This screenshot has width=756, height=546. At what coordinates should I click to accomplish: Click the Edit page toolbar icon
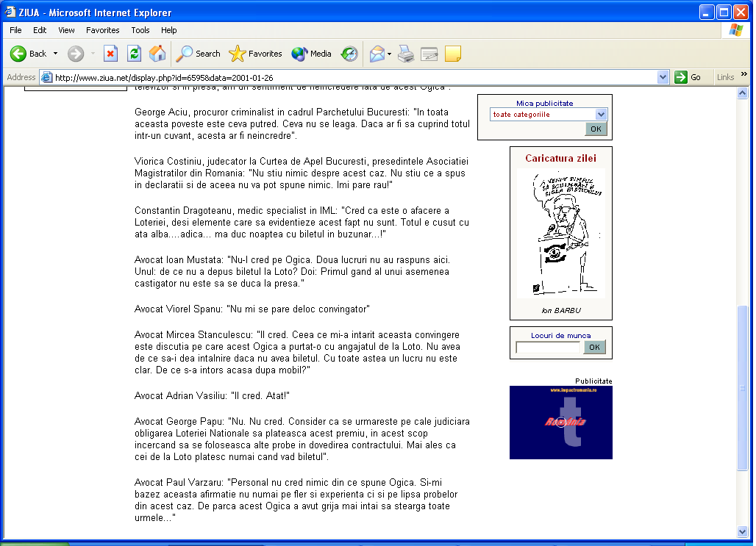(429, 54)
